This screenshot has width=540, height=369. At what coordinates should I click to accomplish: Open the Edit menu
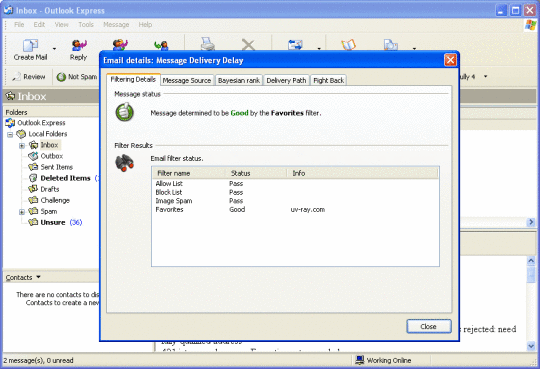point(39,24)
